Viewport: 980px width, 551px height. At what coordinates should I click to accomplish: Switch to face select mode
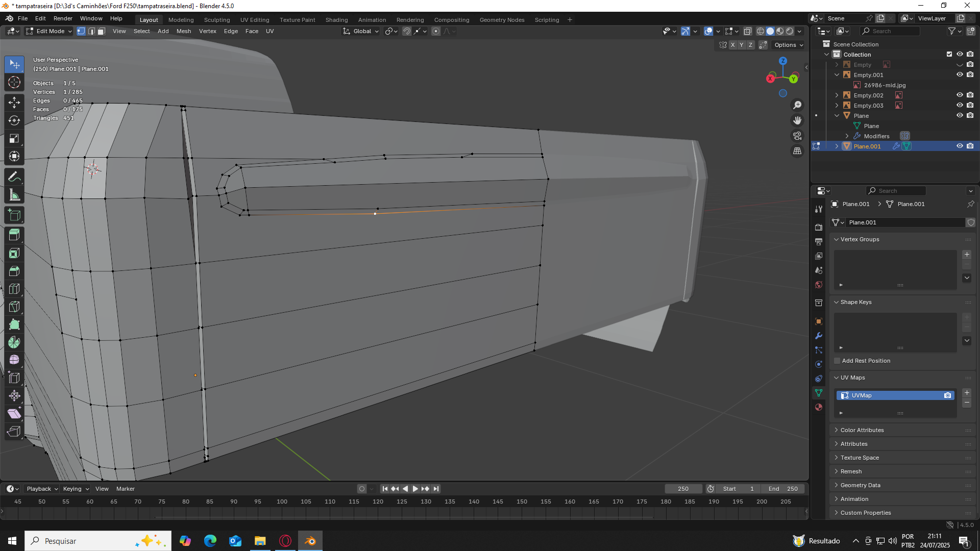[x=101, y=31]
